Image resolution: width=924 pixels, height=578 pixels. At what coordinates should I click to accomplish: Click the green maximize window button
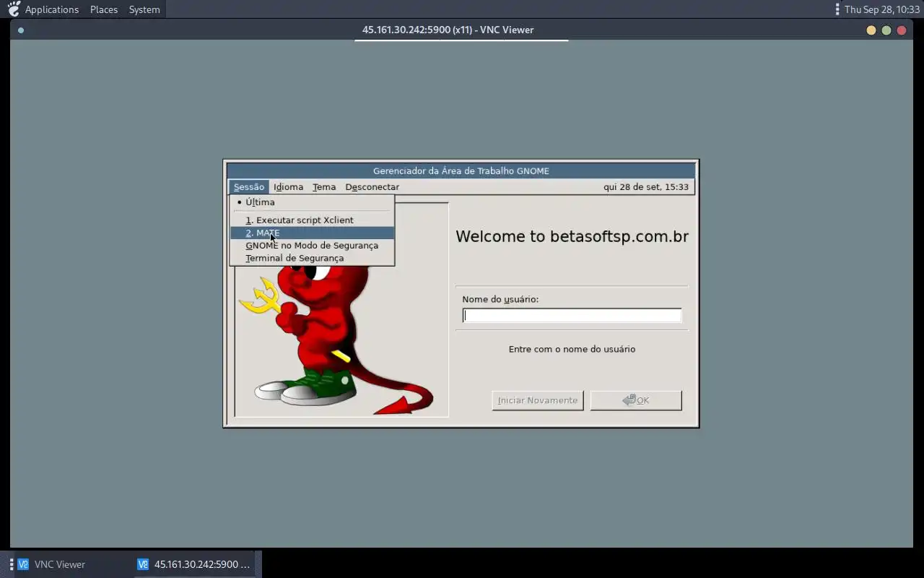coord(886,30)
